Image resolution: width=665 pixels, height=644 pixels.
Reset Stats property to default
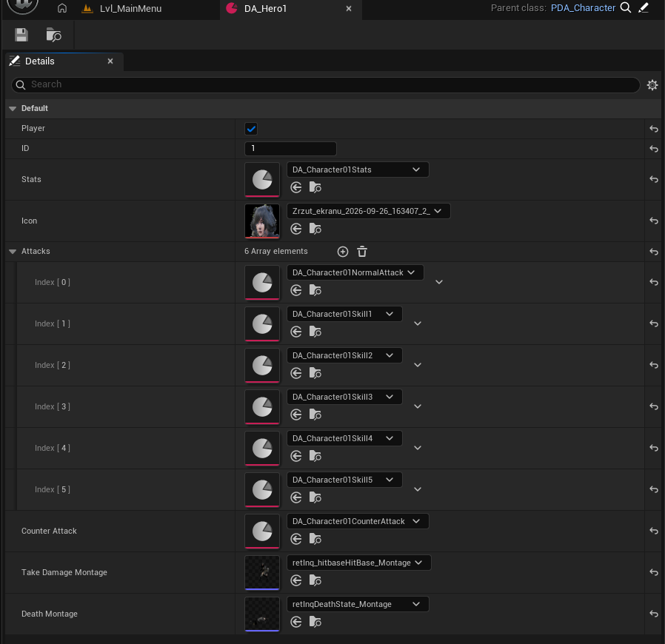[x=654, y=179]
